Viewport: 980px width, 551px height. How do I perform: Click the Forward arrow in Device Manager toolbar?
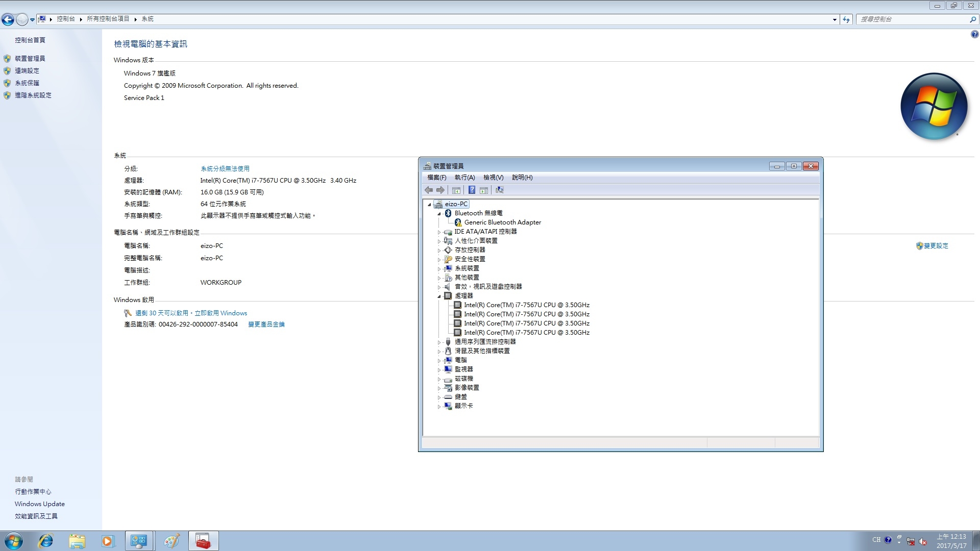[x=440, y=190]
